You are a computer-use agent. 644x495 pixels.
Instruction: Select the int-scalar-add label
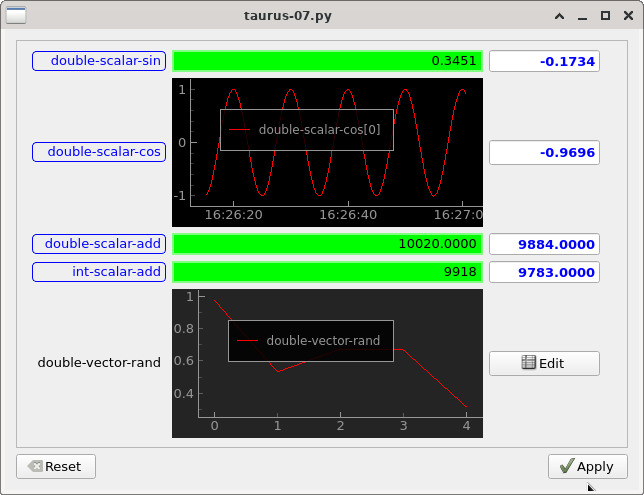pyautogui.click(x=99, y=272)
